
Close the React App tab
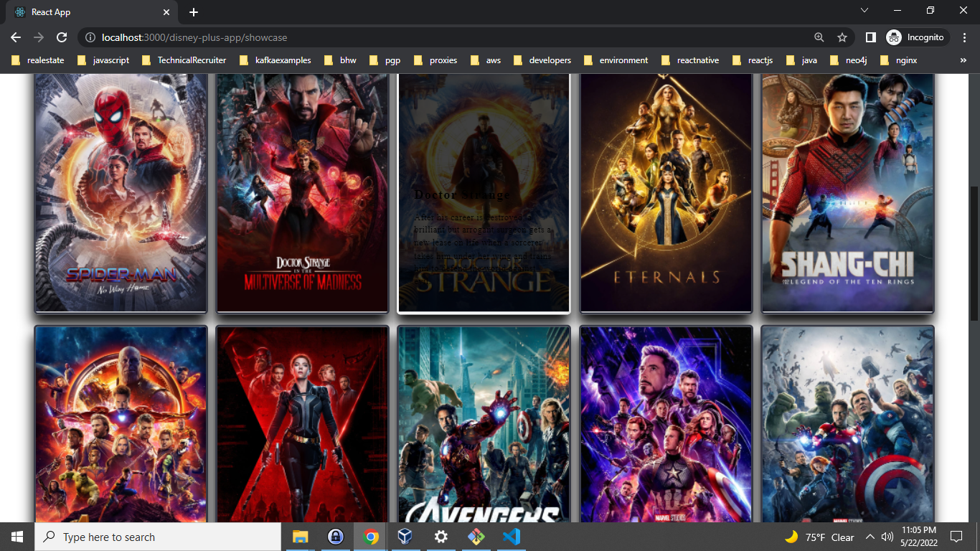tap(166, 12)
